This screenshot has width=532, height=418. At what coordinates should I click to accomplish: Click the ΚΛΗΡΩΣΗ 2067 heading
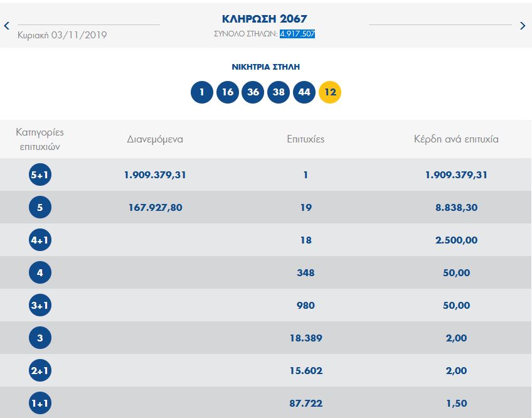(265, 18)
